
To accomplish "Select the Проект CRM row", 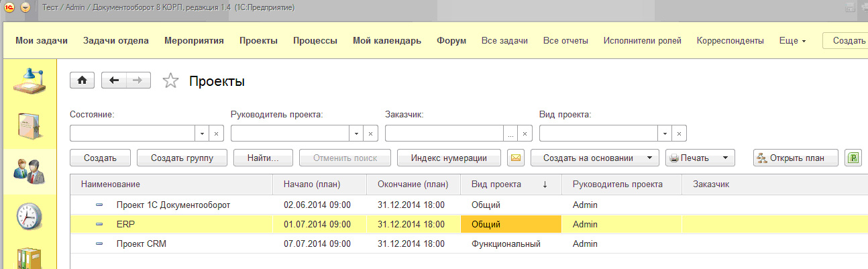I will pyautogui.click(x=141, y=244).
